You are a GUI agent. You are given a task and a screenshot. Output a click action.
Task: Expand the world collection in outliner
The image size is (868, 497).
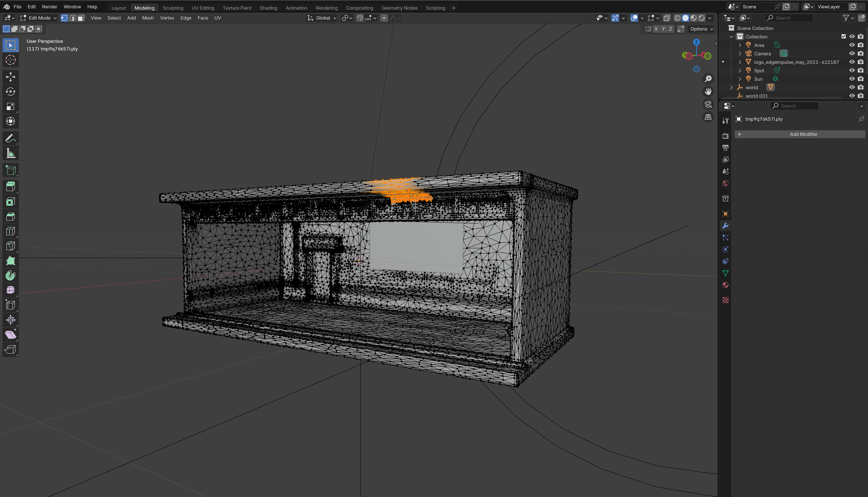(731, 88)
